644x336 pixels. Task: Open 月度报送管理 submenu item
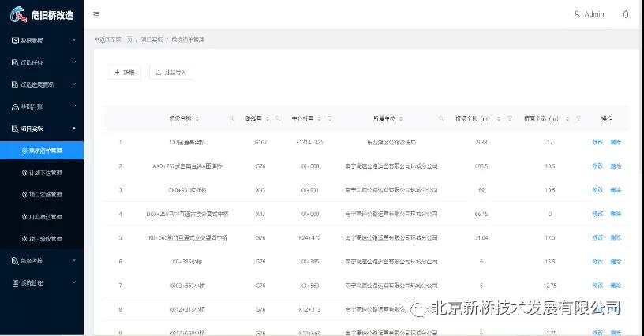point(42,217)
